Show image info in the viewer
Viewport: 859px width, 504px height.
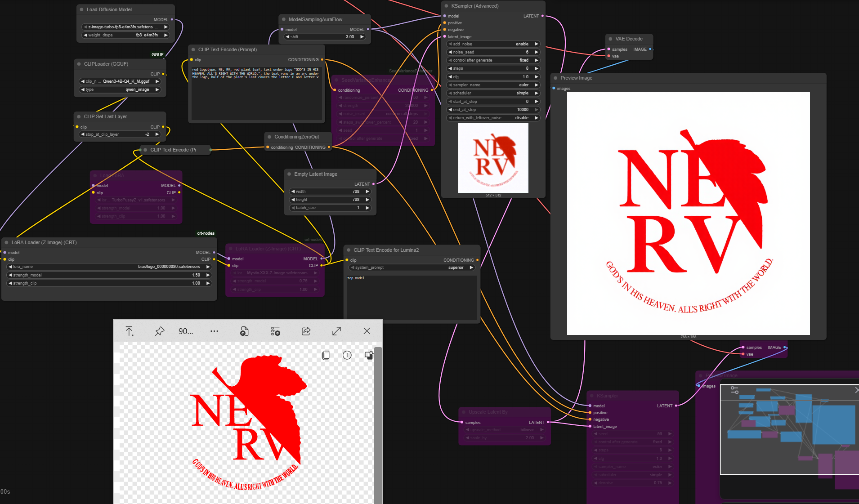[x=347, y=355]
